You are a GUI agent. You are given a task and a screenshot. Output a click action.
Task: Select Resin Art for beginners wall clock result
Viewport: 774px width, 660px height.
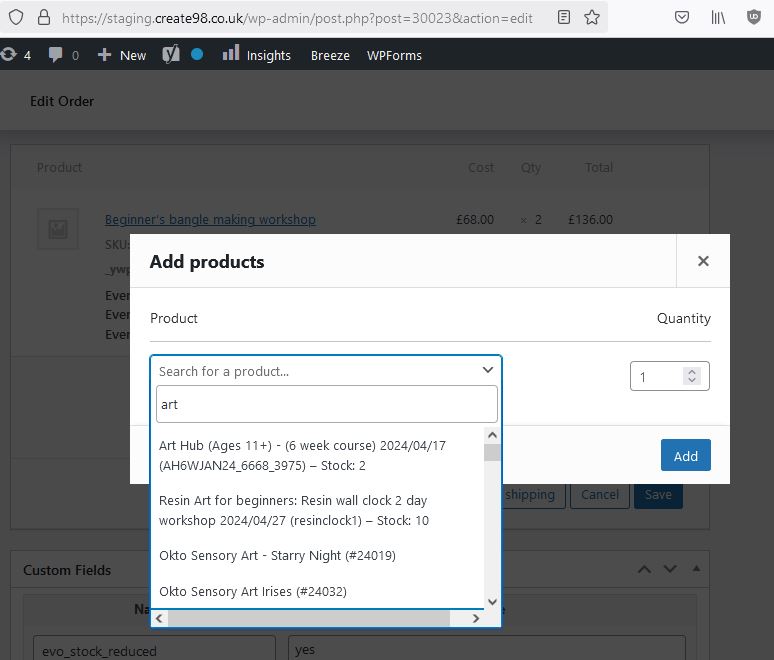tap(317, 510)
